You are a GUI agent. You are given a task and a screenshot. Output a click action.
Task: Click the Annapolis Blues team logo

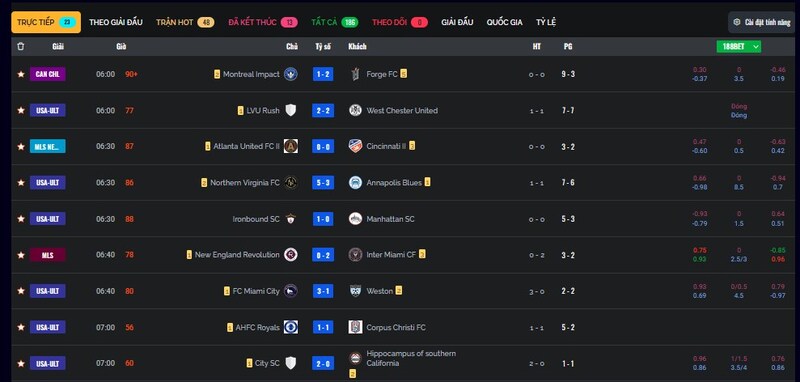coord(356,183)
